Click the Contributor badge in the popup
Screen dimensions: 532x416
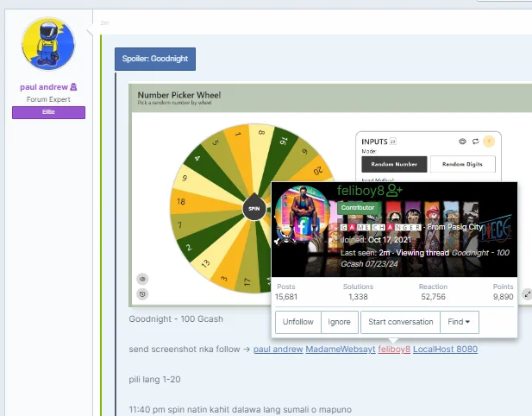[358, 207]
